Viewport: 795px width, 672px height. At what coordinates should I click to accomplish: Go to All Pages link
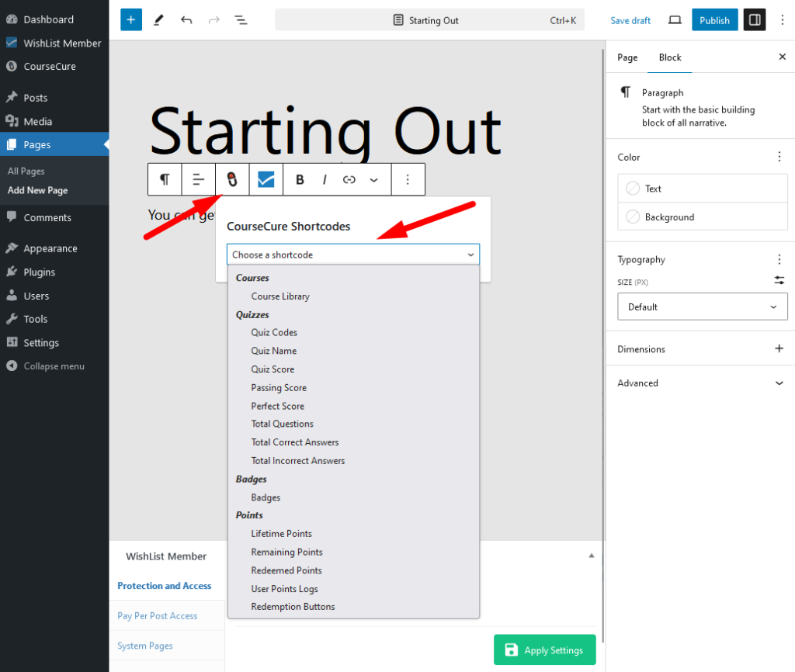(26, 171)
